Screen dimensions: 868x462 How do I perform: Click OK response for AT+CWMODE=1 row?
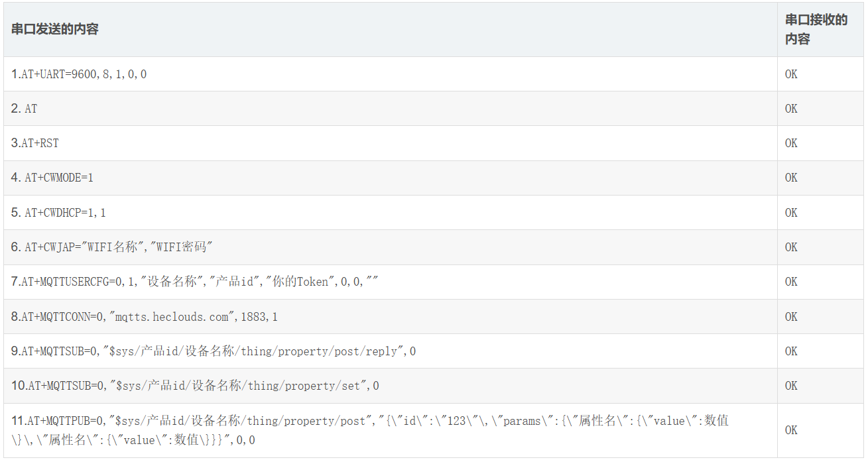791,178
